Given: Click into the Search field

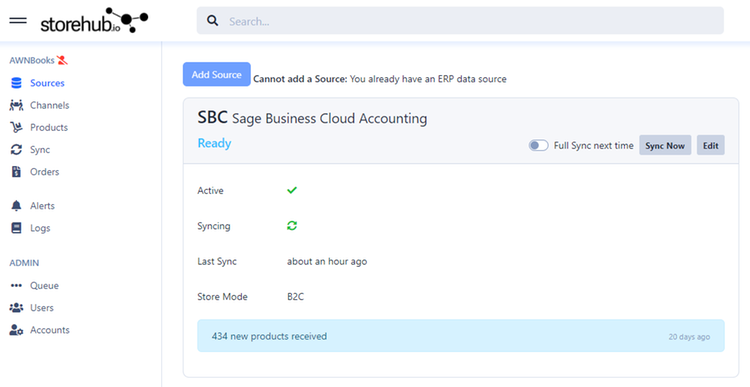Looking at the screenshot, I should point(460,21).
